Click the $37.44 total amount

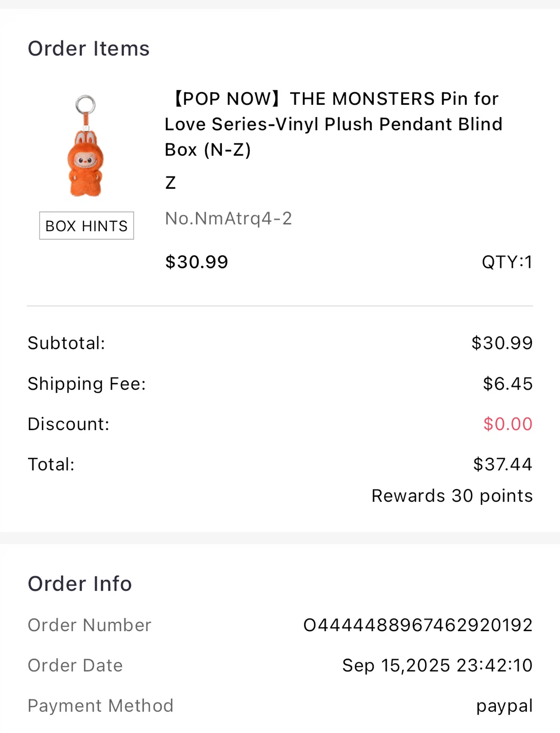[502, 464]
